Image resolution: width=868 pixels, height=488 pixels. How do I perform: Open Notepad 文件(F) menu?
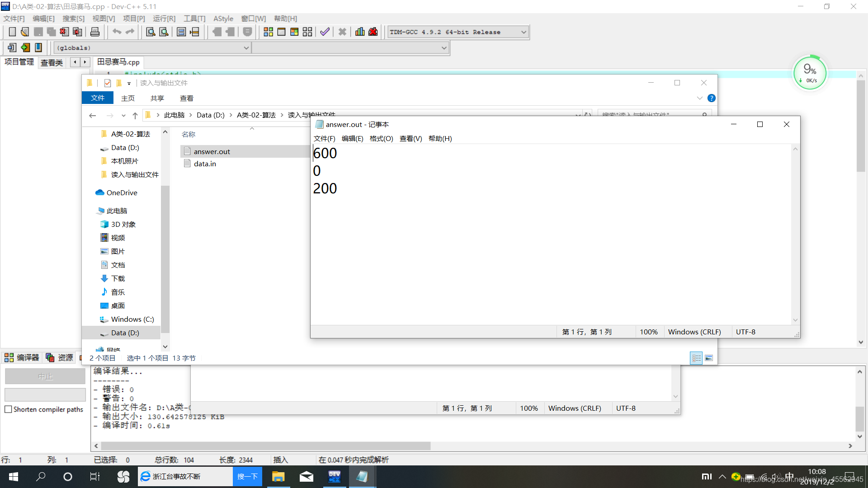pyautogui.click(x=325, y=139)
